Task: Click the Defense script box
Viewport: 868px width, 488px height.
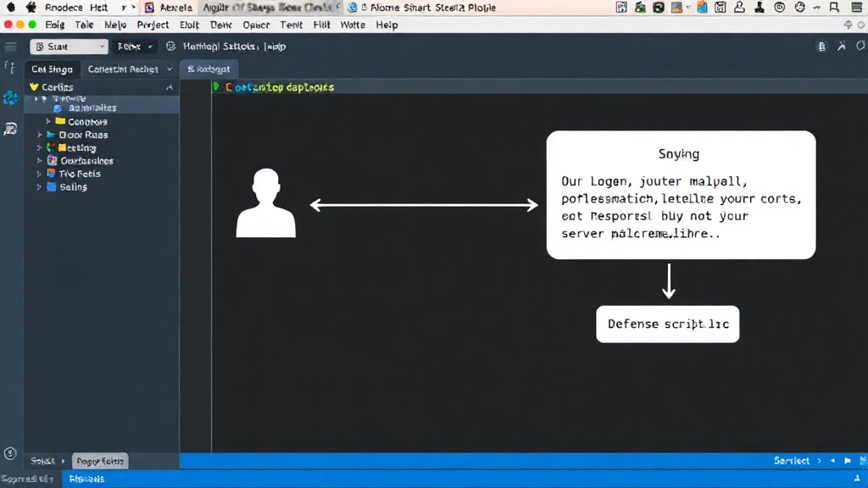Action: point(668,324)
